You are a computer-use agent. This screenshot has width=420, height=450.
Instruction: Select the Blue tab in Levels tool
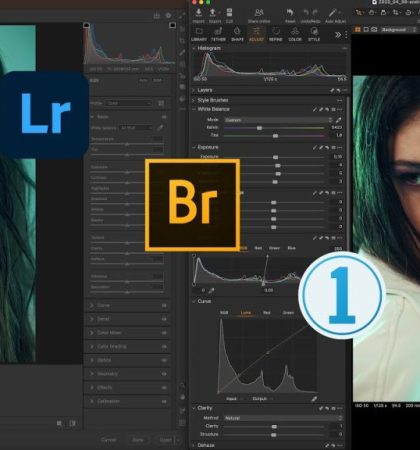click(x=291, y=248)
